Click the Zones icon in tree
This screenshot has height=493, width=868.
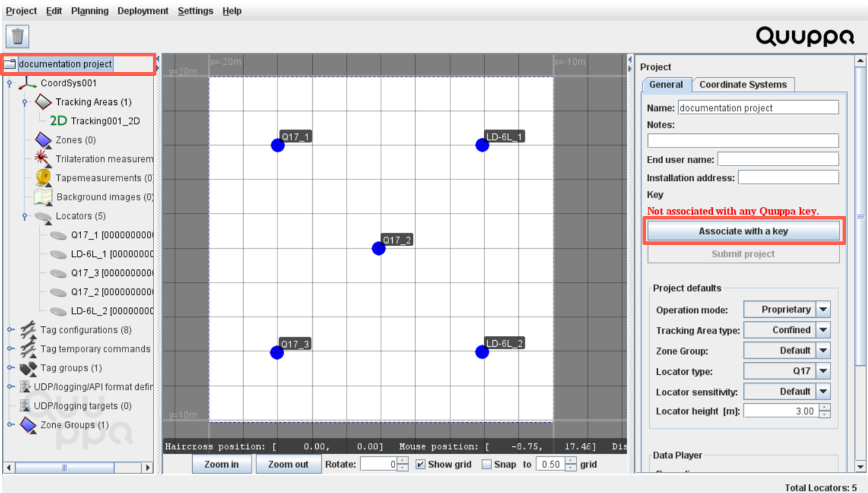[43, 139]
